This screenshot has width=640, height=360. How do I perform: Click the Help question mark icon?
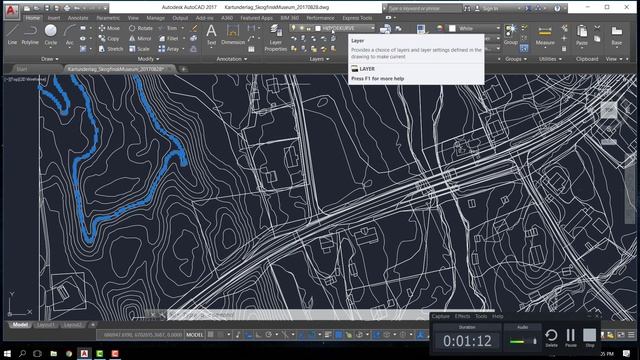(557, 8)
